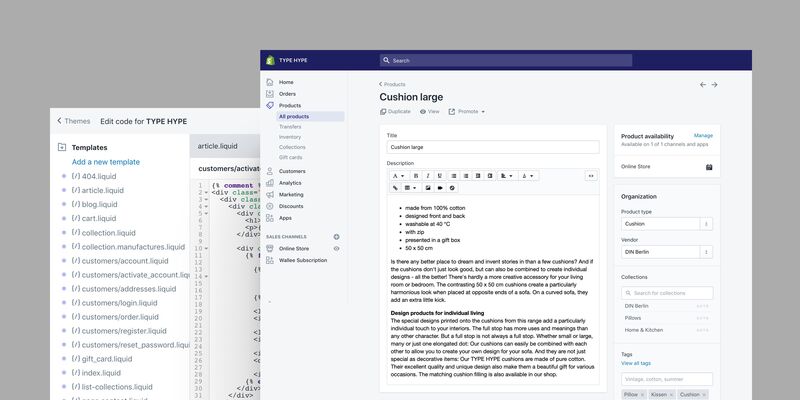The width and height of the screenshot is (800, 400).
Task: Go back to Products breadcrumb
Action: (x=392, y=84)
